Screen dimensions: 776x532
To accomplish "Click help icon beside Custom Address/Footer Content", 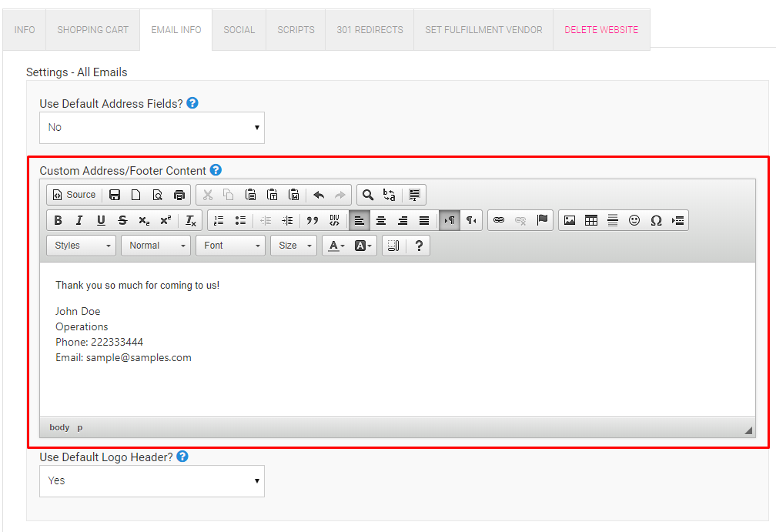I will (216, 170).
